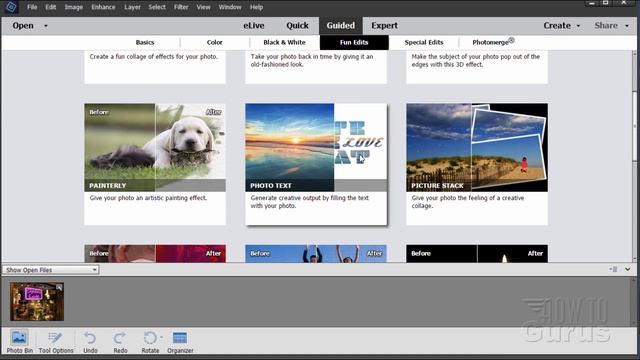This screenshot has width=640, height=360.
Task: Click the 'Take your photo back in time by giving it an old-fashioned look.' card
Action: click(x=316, y=67)
